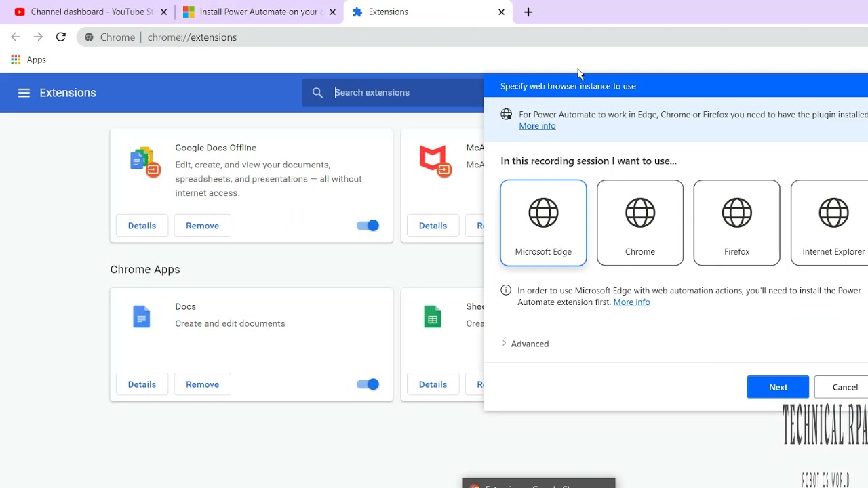The image size is (868, 488).
Task: Click the Chrome Apps section heading
Action: tap(145, 270)
